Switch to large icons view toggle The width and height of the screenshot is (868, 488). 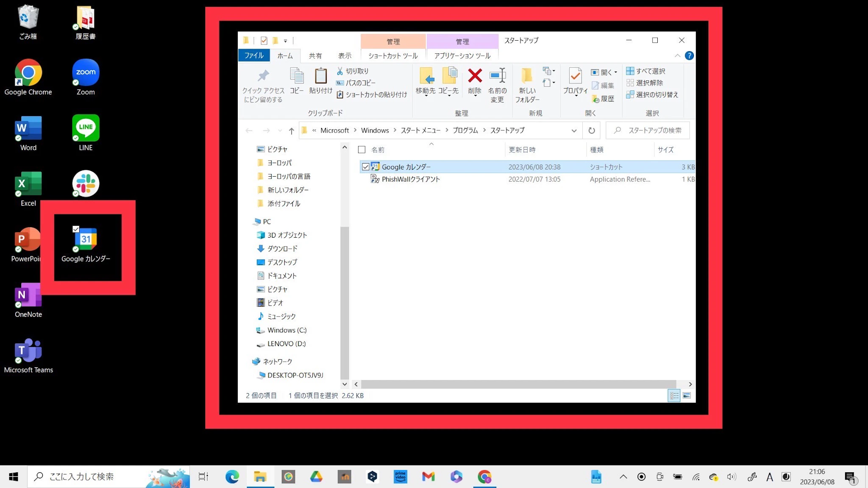(687, 396)
